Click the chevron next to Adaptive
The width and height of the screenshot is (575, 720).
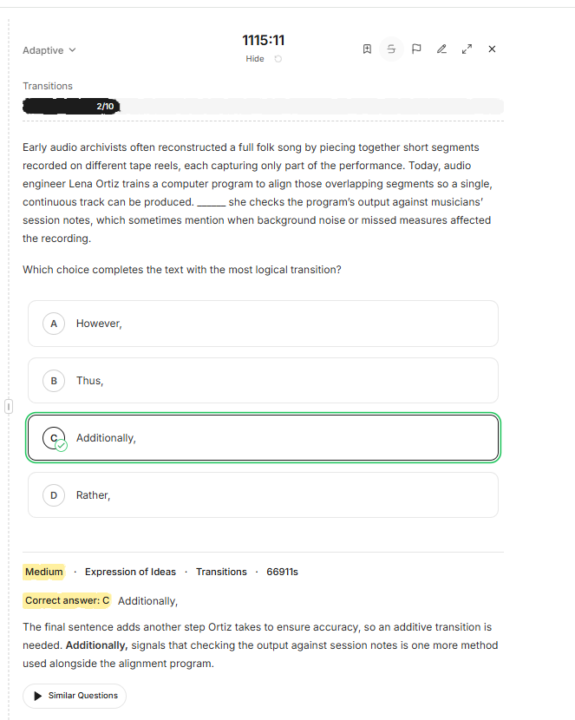pos(72,50)
